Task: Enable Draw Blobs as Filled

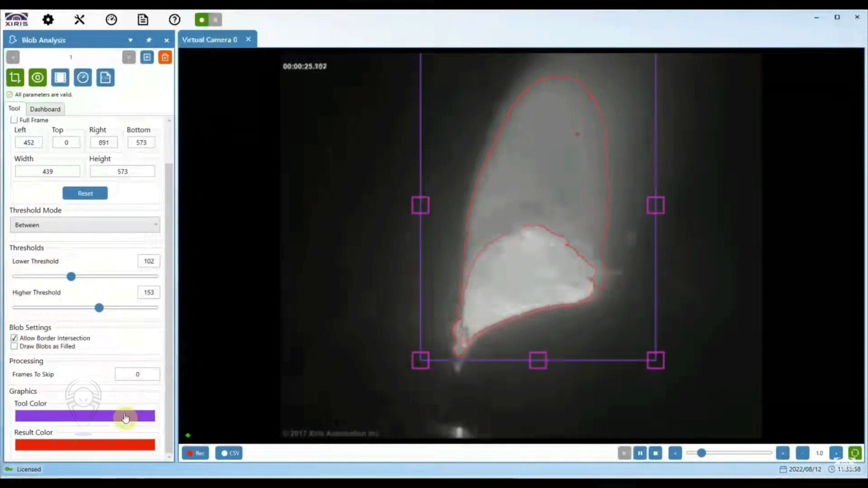Action: click(x=14, y=346)
